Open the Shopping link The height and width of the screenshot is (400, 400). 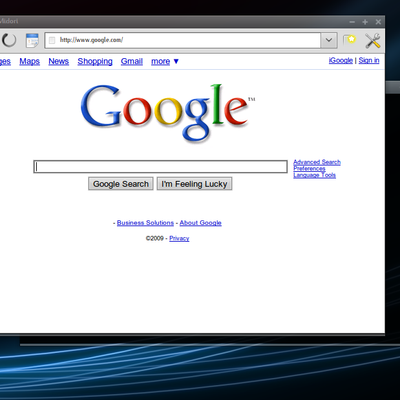tap(95, 62)
